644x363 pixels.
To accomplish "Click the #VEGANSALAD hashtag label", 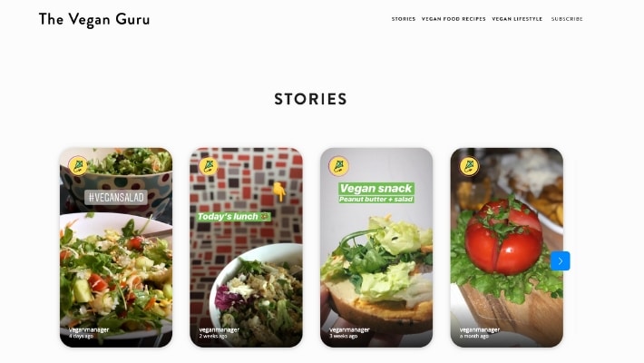I will pos(116,197).
